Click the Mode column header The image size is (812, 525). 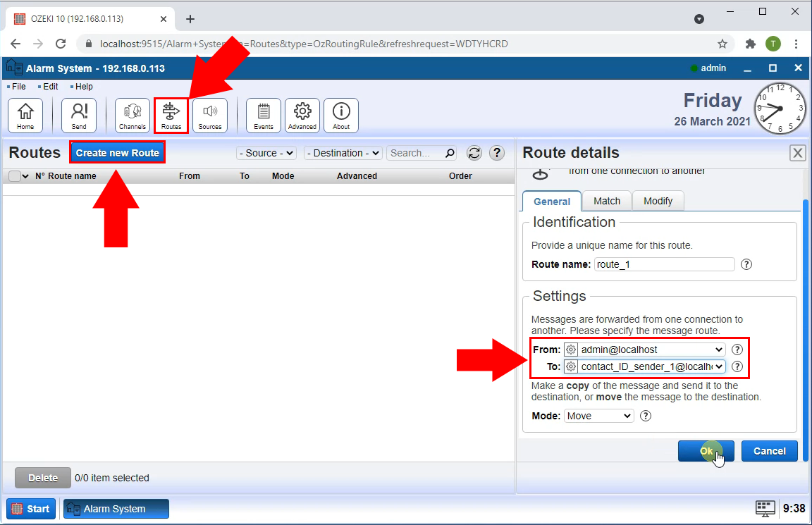[283, 176]
